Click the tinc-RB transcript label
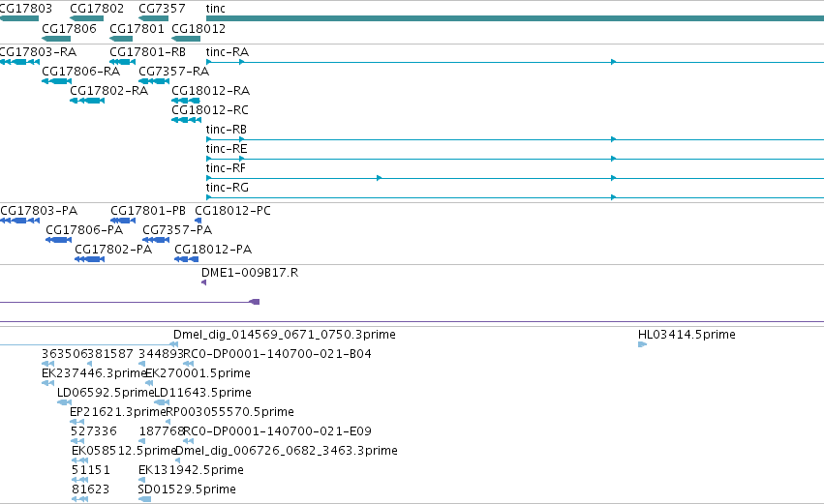Screen dimensions: 824x504 point(227,130)
